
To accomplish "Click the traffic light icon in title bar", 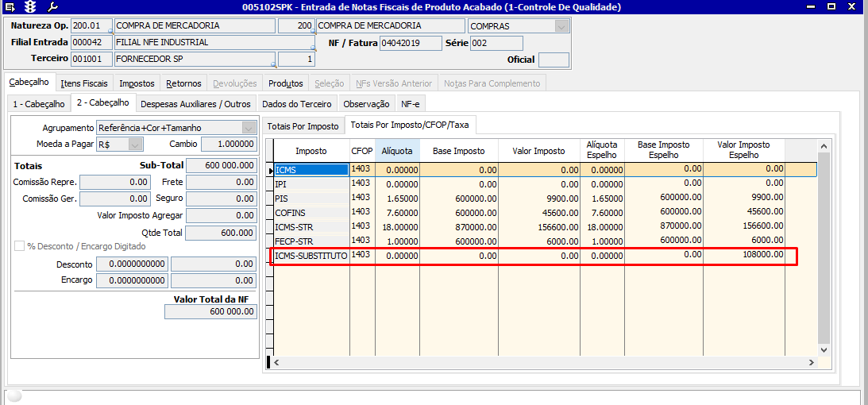I will point(31,7).
